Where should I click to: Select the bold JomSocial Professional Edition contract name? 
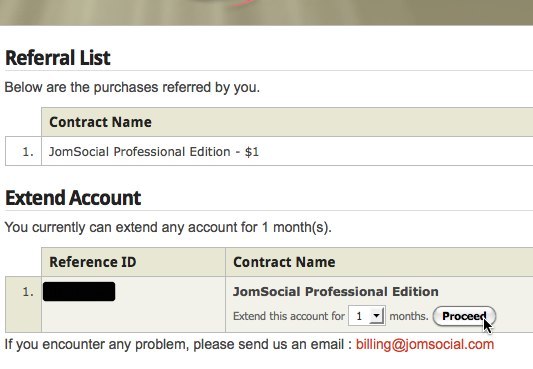(336, 292)
